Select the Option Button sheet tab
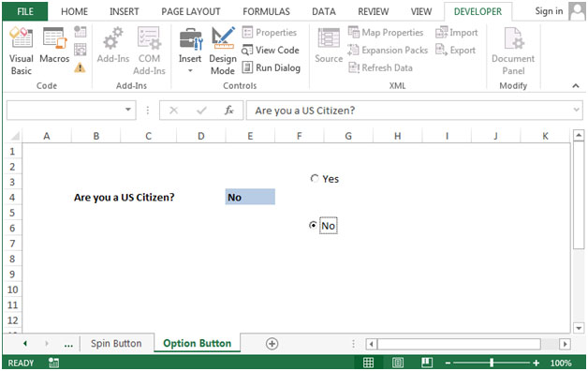Image resolution: width=588 pixels, height=371 pixels. pyautogui.click(x=198, y=343)
